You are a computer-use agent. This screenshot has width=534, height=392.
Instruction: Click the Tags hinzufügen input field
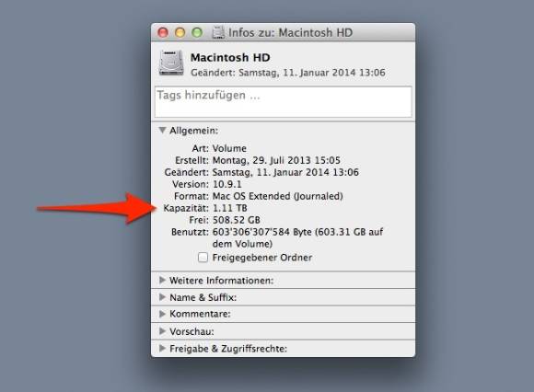pyautogui.click(x=284, y=102)
